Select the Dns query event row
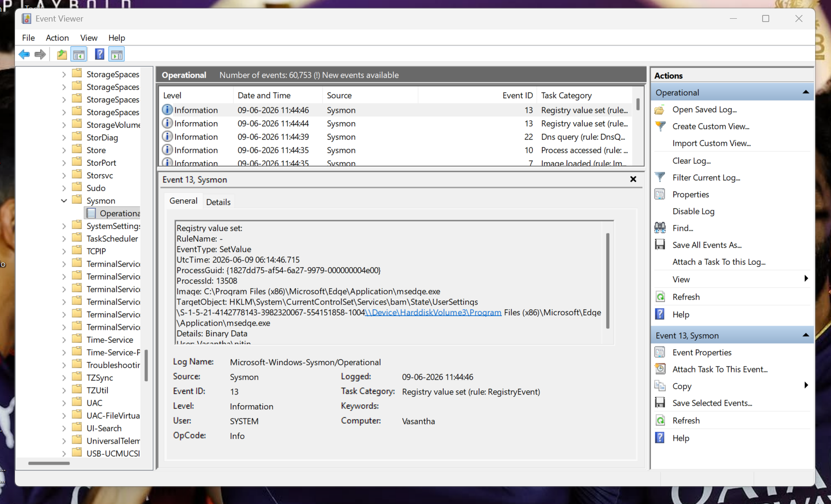The image size is (831, 504). click(396, 137)
